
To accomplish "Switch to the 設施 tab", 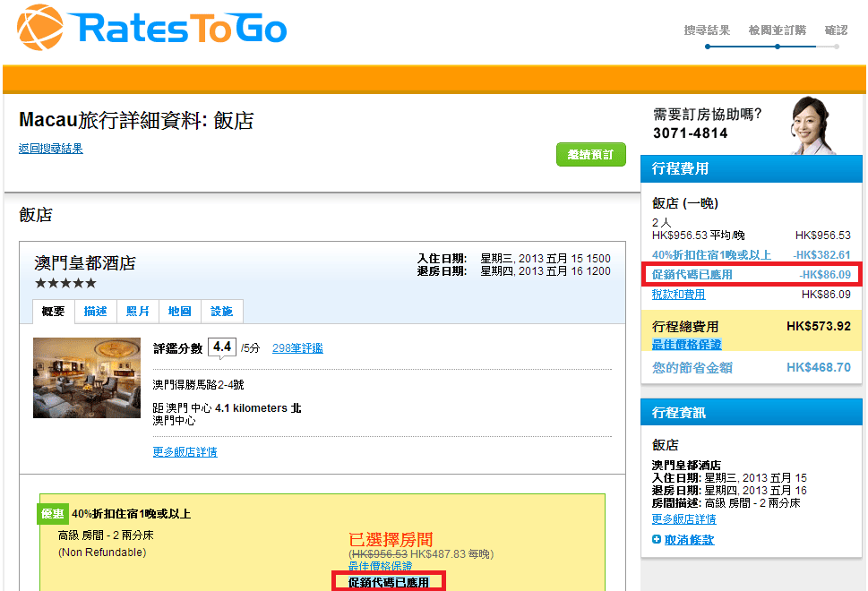I will [x=222, y=312].
